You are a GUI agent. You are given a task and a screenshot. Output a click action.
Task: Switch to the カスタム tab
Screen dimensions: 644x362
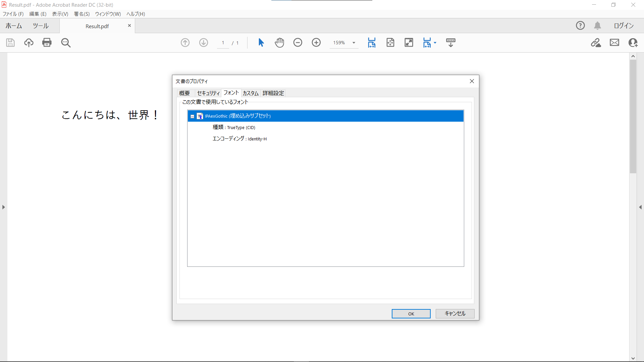(x=251, y=93)
